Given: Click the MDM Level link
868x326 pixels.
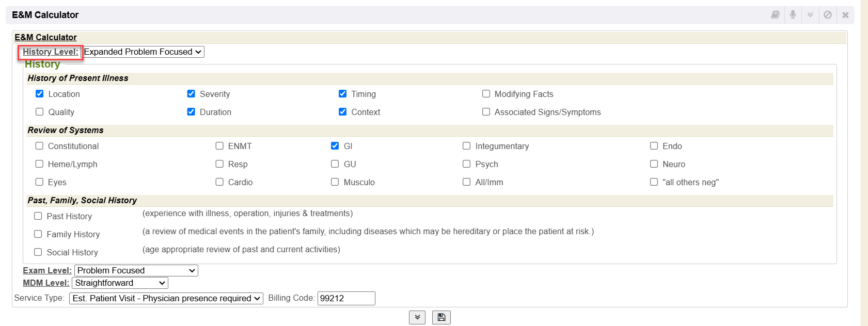Looking at the screenshot, I should (46, 283).
